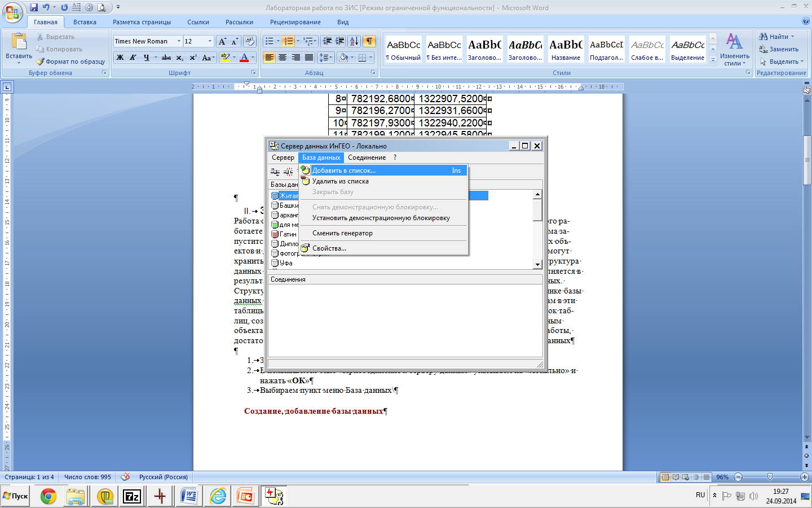Viewport: 812px width, 508px height.
Task: Click Выделить (Select) button
Action: point(782,62)
